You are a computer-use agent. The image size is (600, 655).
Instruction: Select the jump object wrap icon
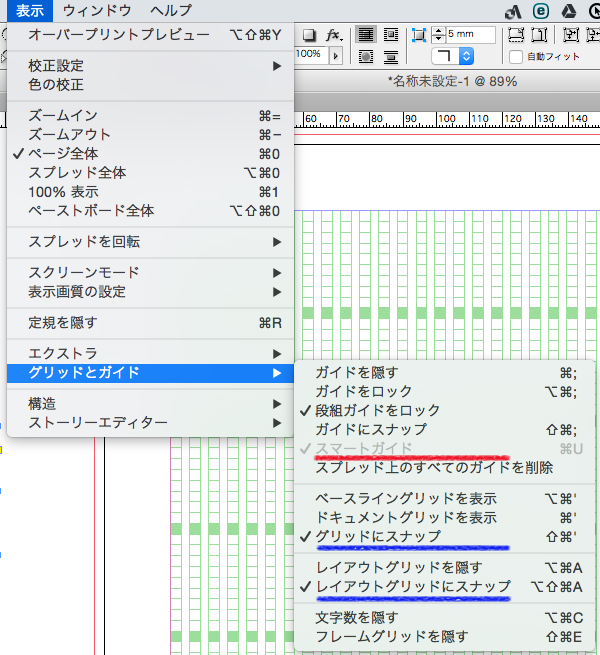(391, 56)
